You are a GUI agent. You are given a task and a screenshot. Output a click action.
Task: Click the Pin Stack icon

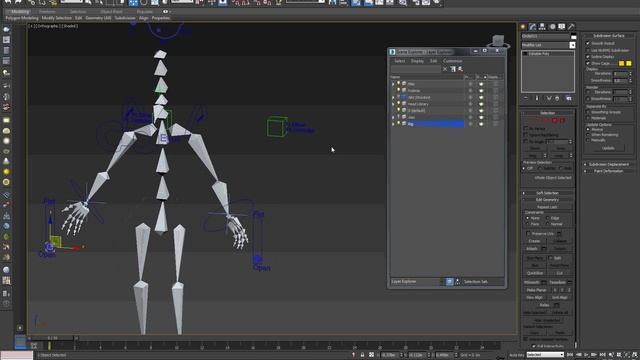526,98
